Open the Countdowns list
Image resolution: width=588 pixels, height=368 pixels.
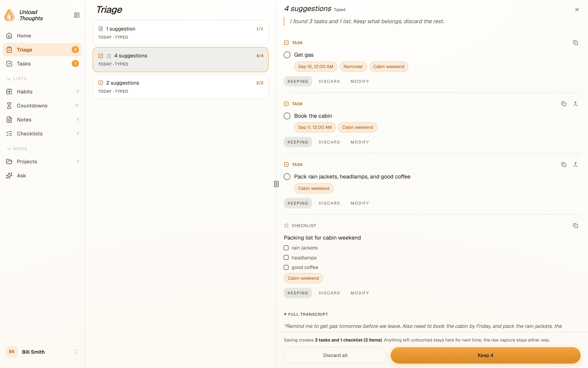(x=42, y=106)
